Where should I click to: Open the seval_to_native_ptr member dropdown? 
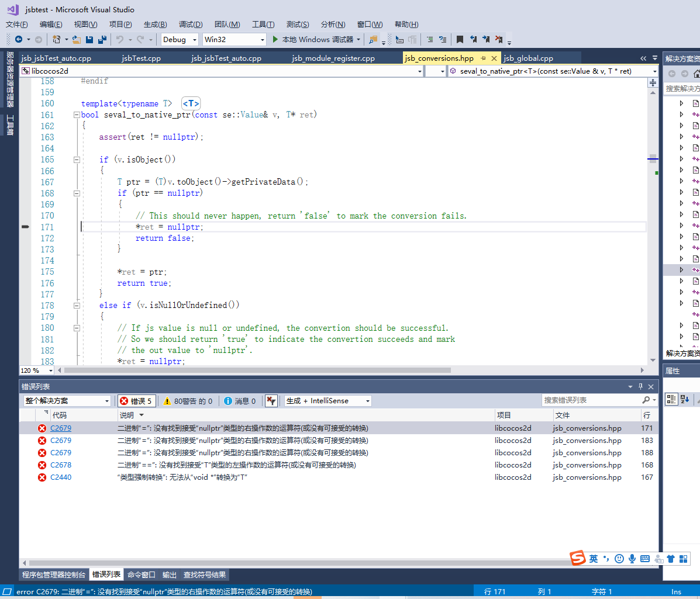point(553,71)
